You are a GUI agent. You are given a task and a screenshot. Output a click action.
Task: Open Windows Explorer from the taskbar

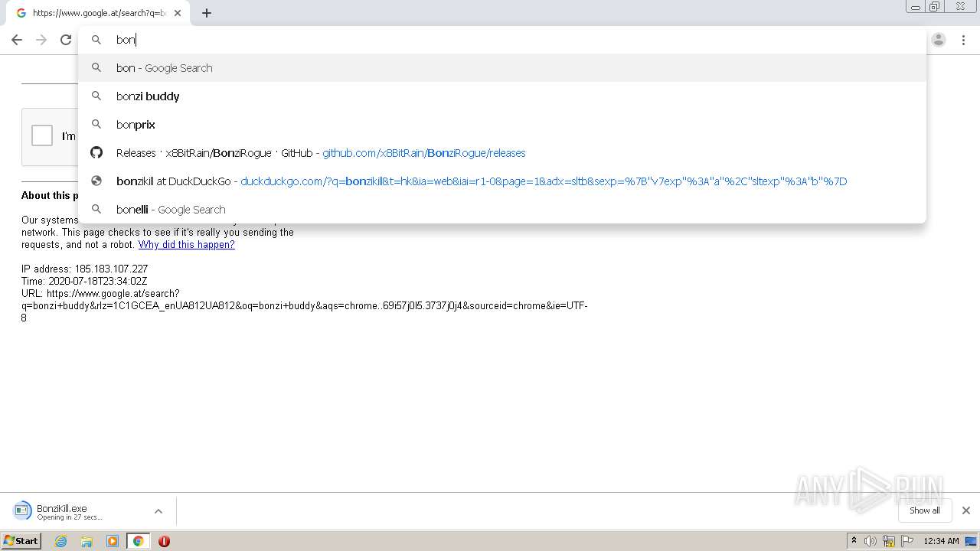tap(87, 541)
